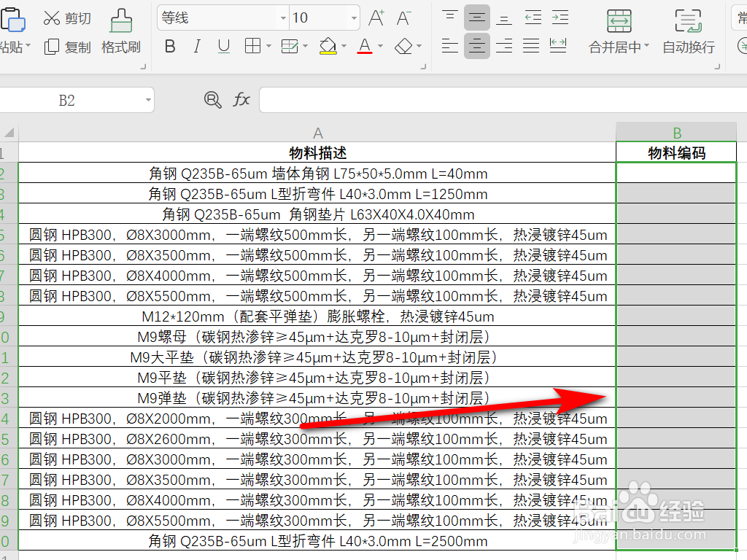Decrease the font size with A- icon
Image resolution: width=747 pixels, height=560 pixels.
pos(405,18)
